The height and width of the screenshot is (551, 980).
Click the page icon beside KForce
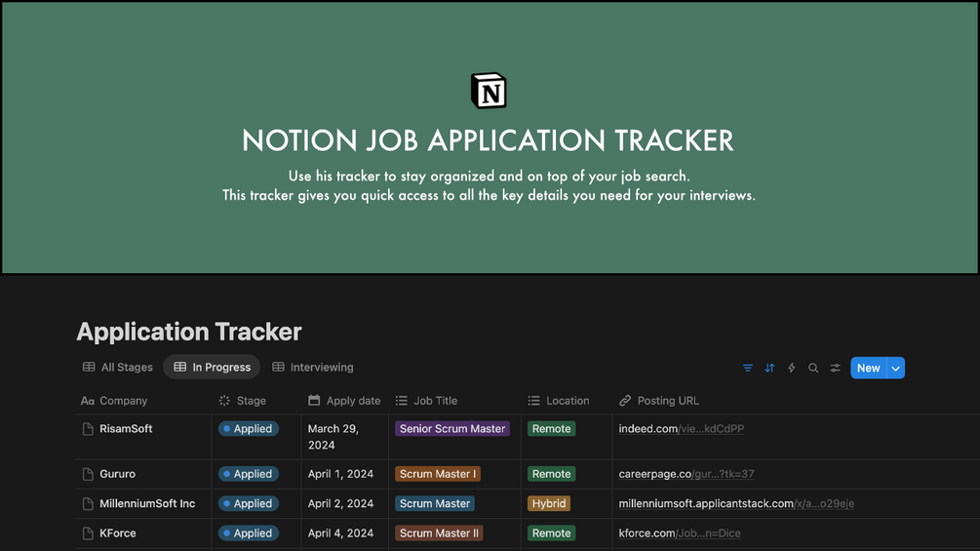pos(88,533)
